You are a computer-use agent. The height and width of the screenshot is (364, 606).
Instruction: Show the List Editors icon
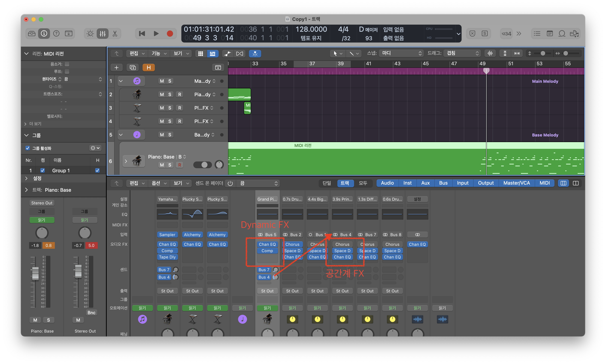pos(537,34)
